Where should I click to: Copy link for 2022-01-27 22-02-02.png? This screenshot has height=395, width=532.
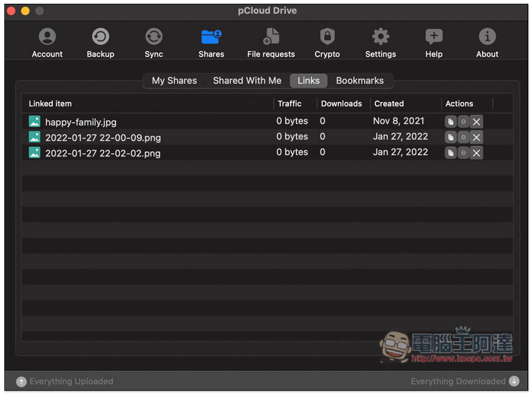(451, 153)
